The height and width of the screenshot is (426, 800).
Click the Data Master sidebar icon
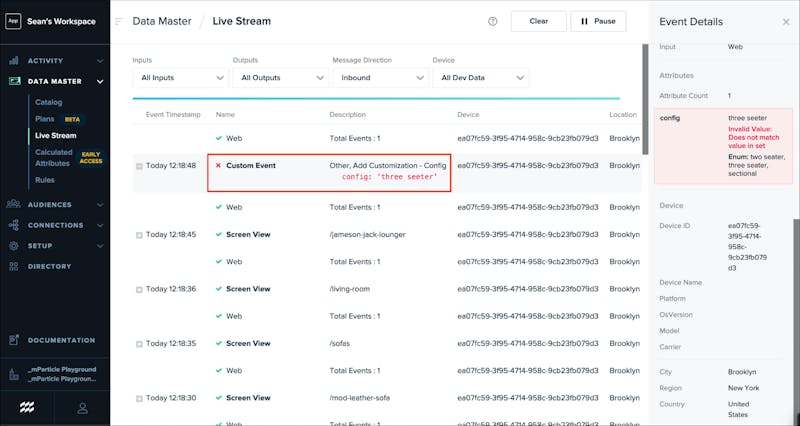point(14,81)
